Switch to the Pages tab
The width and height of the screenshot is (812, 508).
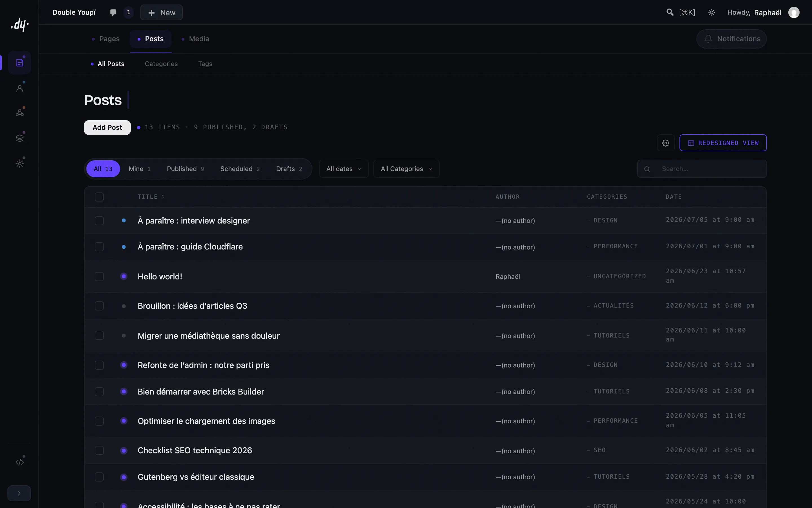pyautogui.click(x=105, y=39)
